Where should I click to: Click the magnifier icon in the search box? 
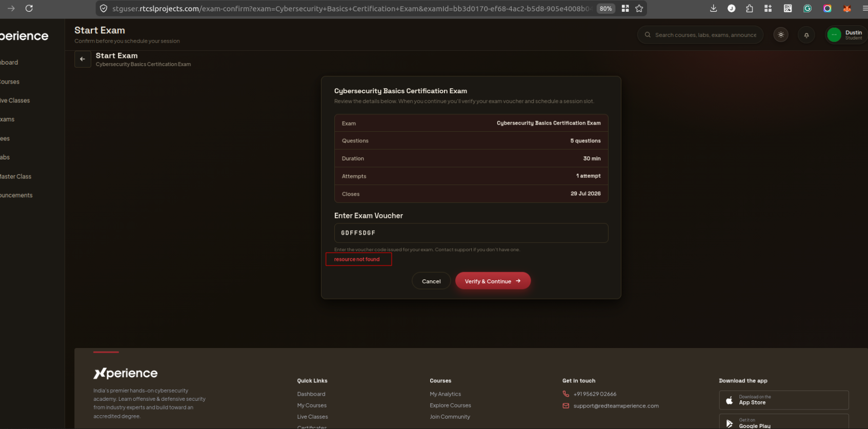(648, 35)
